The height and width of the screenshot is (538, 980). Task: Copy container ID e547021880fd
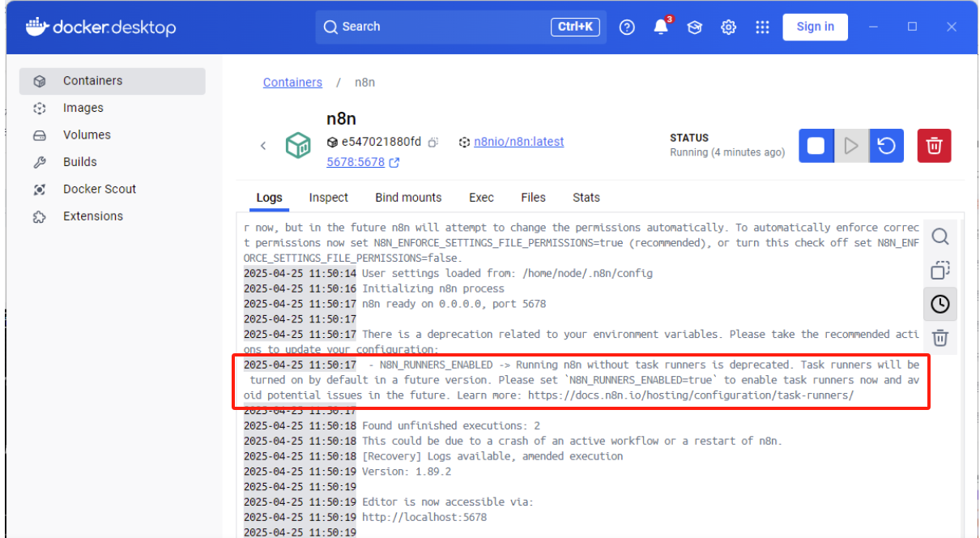[433, 142]
